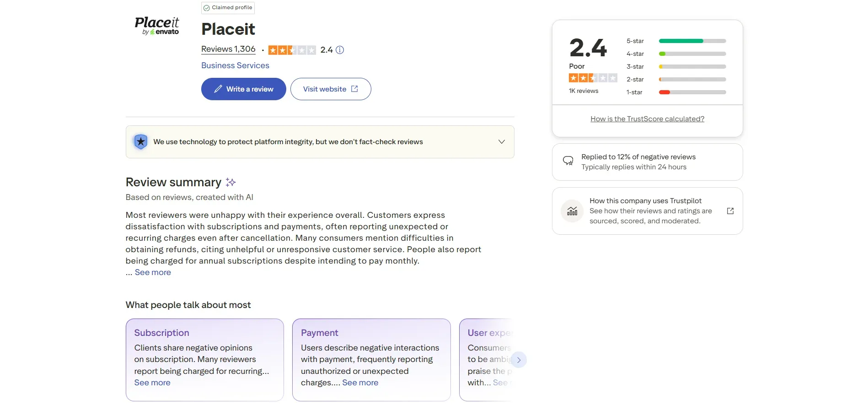Click 'See more' under the Payment card
This screenshot has height=416, width=868.
tap(360, 383)
